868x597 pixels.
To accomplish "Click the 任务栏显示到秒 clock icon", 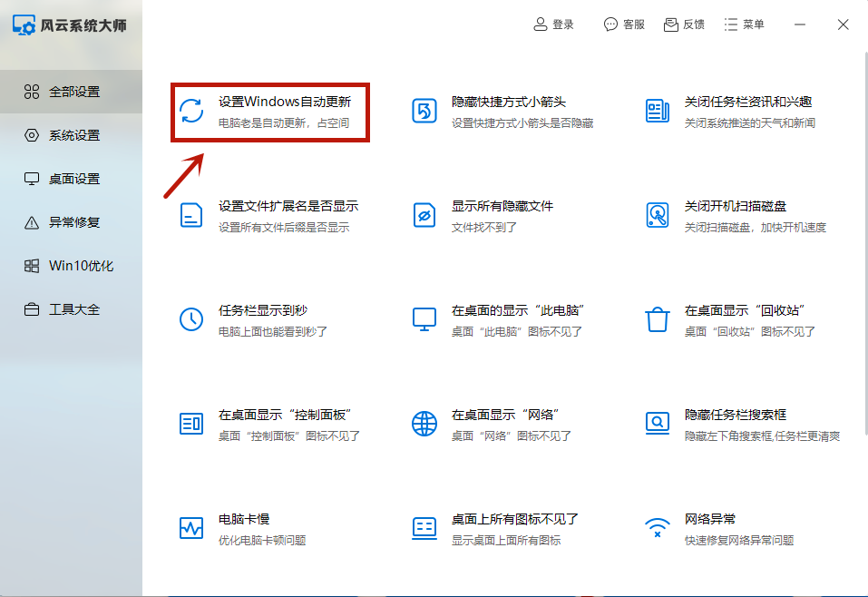I will [191, 319].
